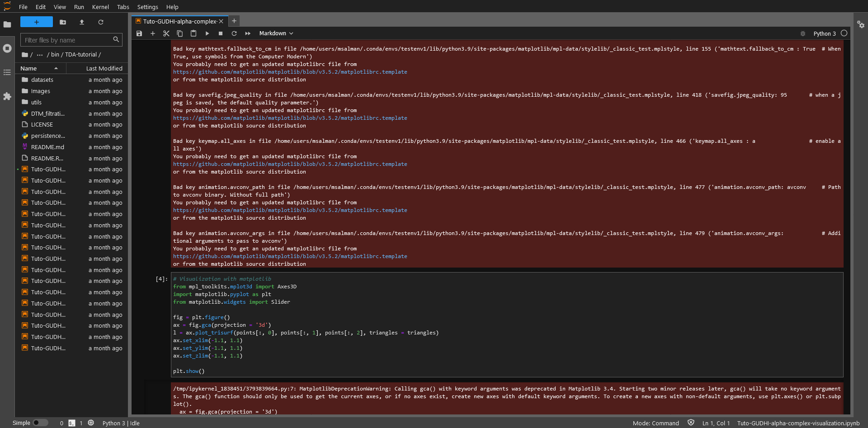This screenshot has width=868, height=428.
Task: Sort files by Name column header
Action: tap(41, 68)
